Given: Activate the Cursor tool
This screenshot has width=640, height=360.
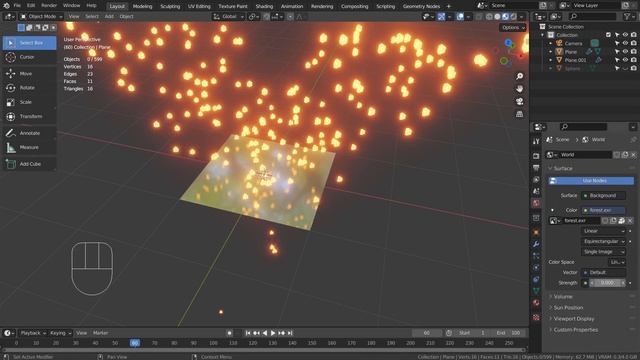Looking at the screenshot, I should point(29,57).
